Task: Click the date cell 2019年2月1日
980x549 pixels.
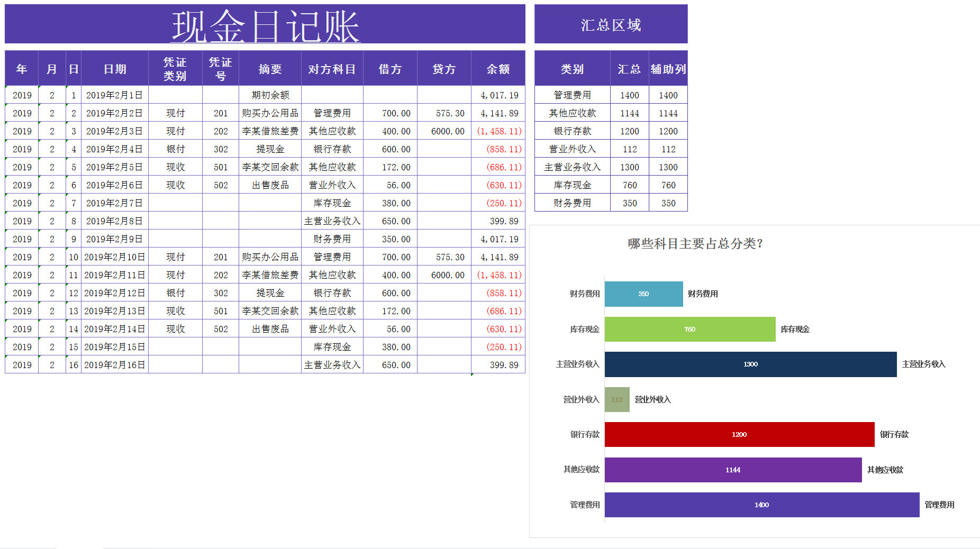Action: click(x=114, y=95)
